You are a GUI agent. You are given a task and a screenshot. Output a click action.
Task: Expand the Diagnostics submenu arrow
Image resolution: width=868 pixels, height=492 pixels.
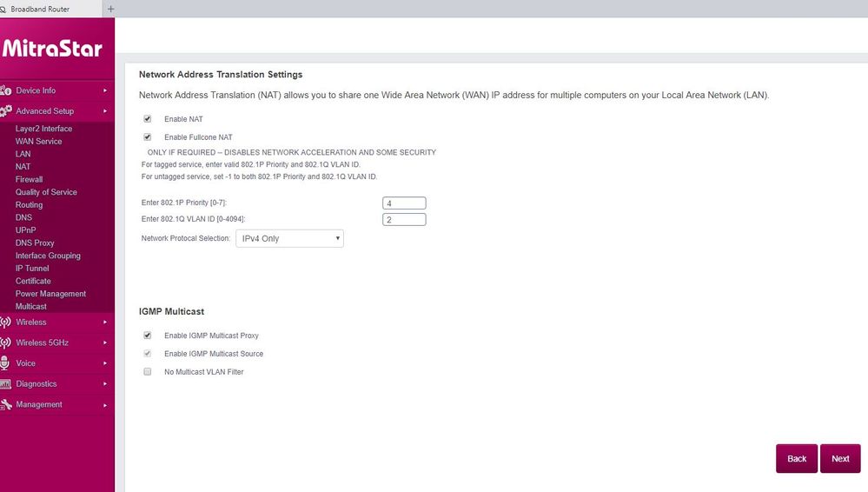click(105, 384)
